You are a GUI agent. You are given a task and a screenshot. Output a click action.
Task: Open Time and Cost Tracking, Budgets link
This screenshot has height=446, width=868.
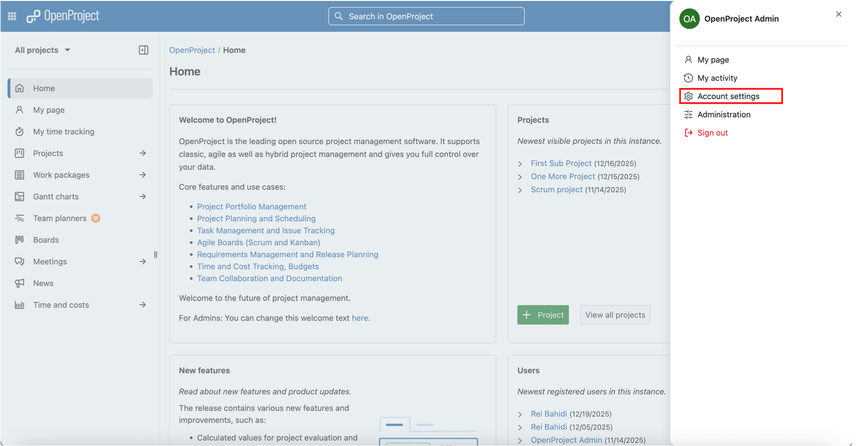[258, 266]
